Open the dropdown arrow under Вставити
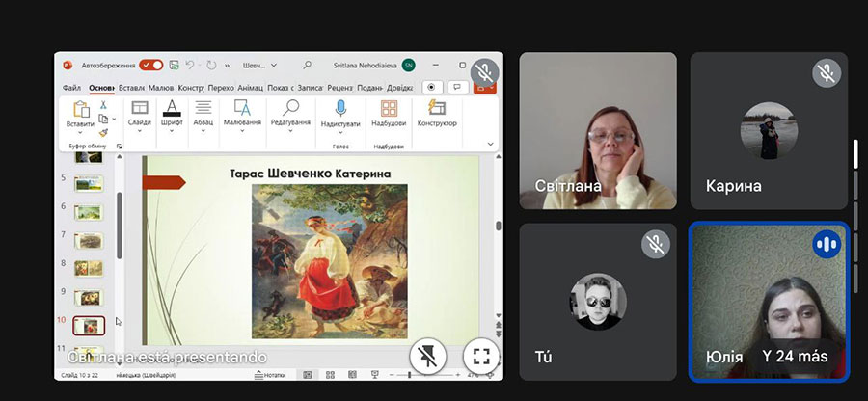Viewport: 868px width, 401px height. coord(80,133)
